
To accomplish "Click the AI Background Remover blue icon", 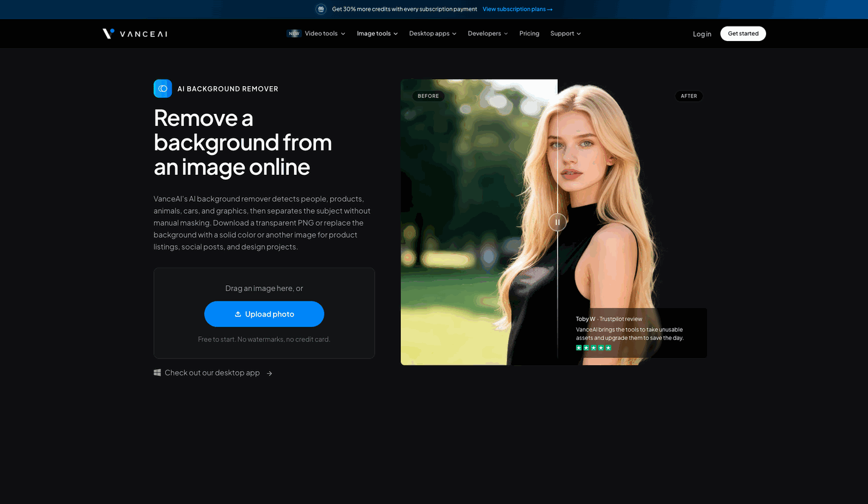I will tap(163, 89).
